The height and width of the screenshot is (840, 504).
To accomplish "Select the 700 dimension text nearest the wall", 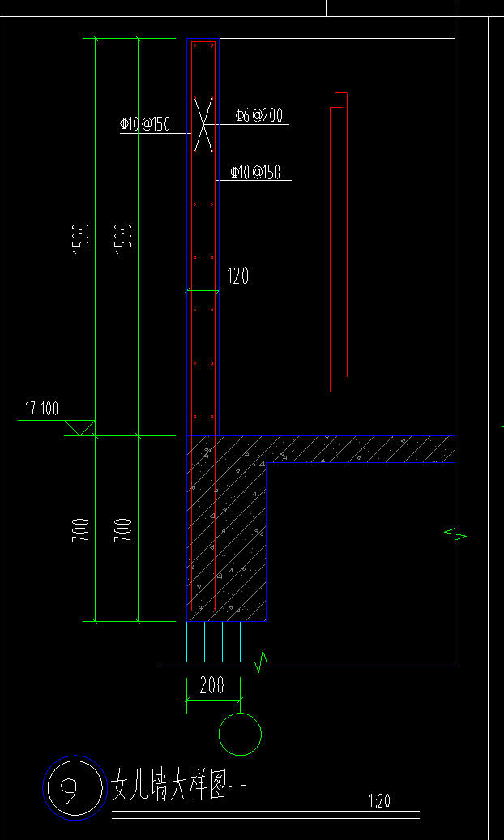I will pyautogui.click(x=123, y=529).
